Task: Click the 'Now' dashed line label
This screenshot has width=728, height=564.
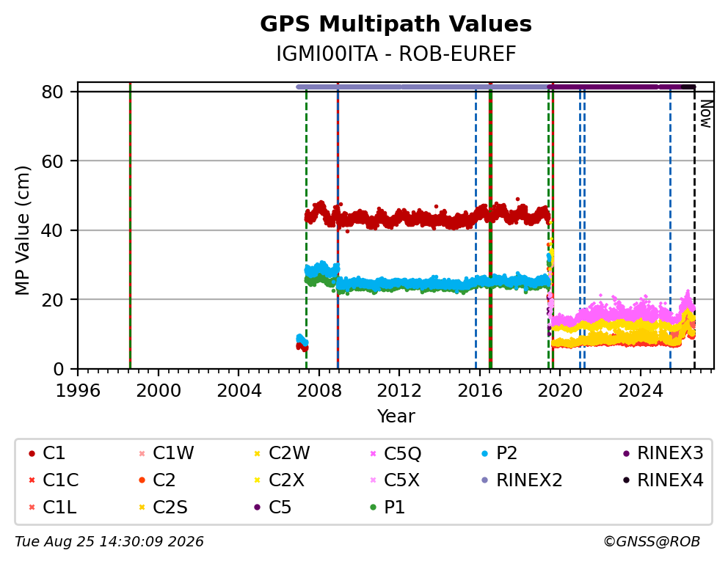Action: pos(705,114)
